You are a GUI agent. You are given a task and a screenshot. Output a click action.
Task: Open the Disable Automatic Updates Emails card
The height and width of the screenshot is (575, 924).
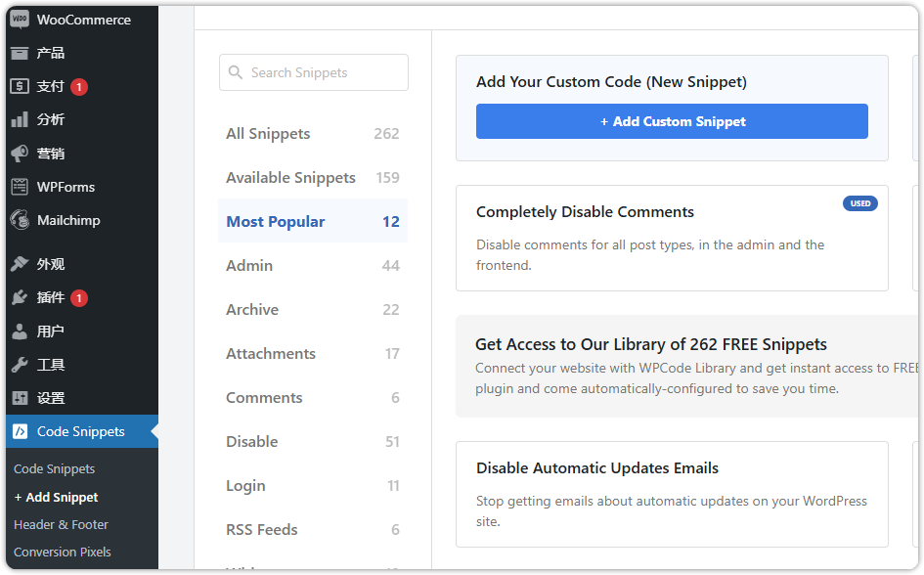pyautogui.click(x=672, y=494)
